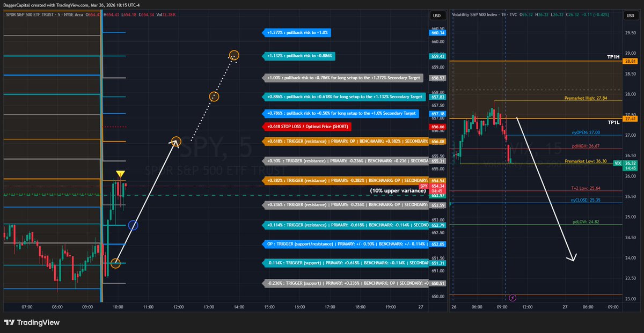This screenshot has height=333, width=644.
Task: Click the 653.59 price tag
Action: [438, 205]
